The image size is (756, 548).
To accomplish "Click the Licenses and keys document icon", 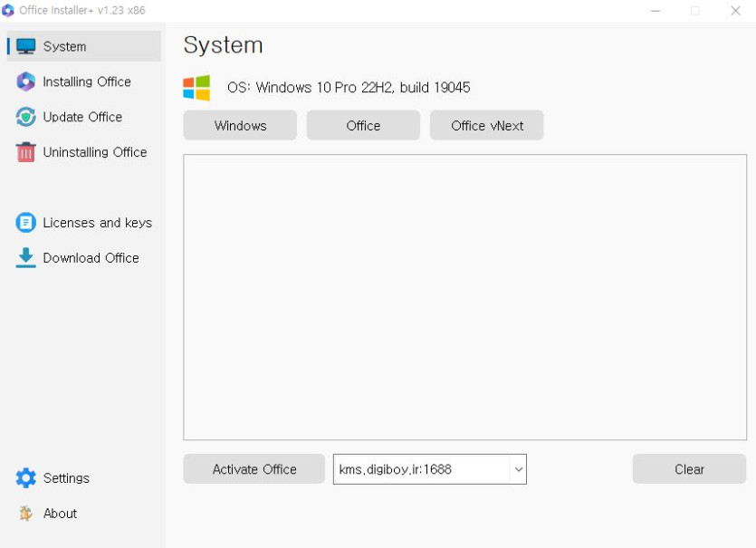I will point(26,223).
